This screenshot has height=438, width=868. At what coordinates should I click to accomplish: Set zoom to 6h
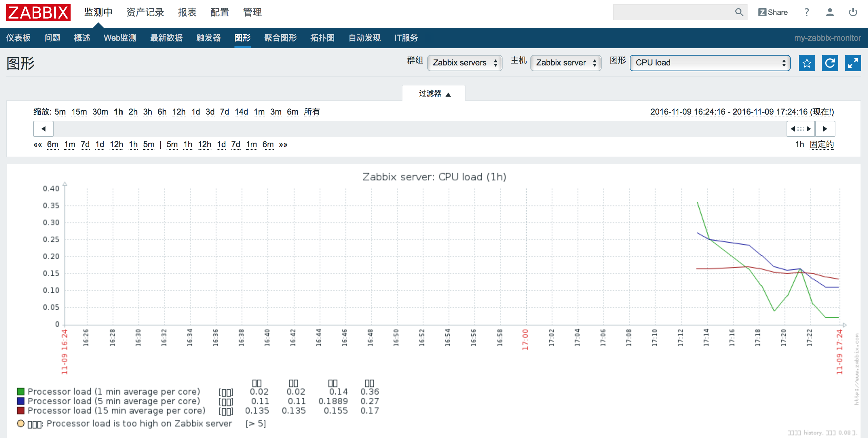click(x=162, y=112)
